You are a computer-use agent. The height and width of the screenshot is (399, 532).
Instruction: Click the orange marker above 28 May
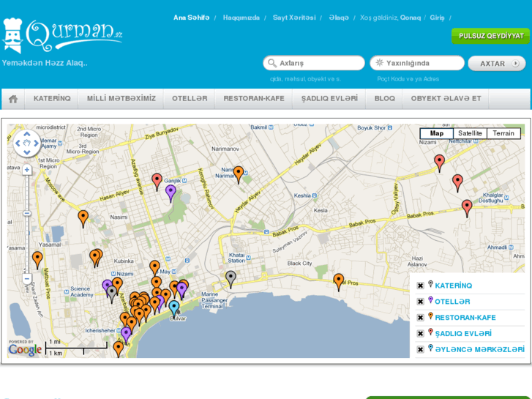(154, 269)
